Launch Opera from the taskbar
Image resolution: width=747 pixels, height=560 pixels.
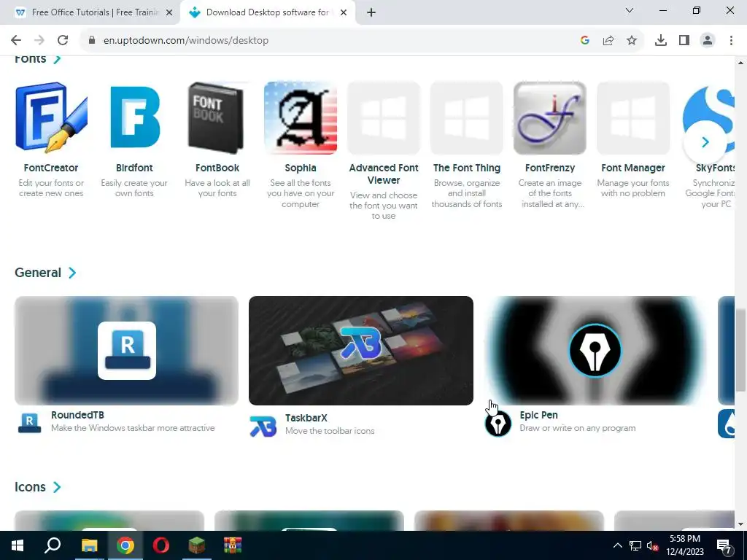click(x=161, y=545)
